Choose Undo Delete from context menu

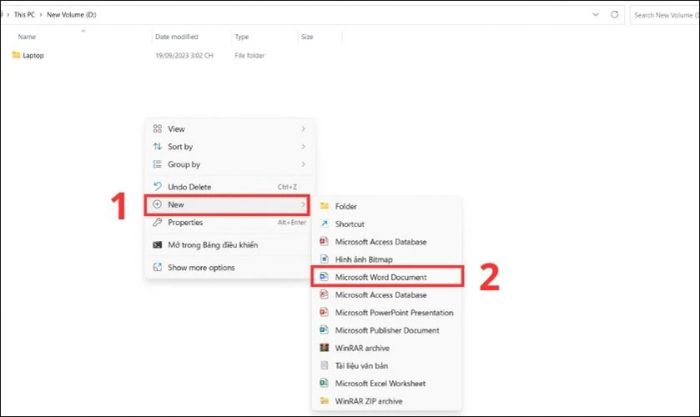[229, 187]
